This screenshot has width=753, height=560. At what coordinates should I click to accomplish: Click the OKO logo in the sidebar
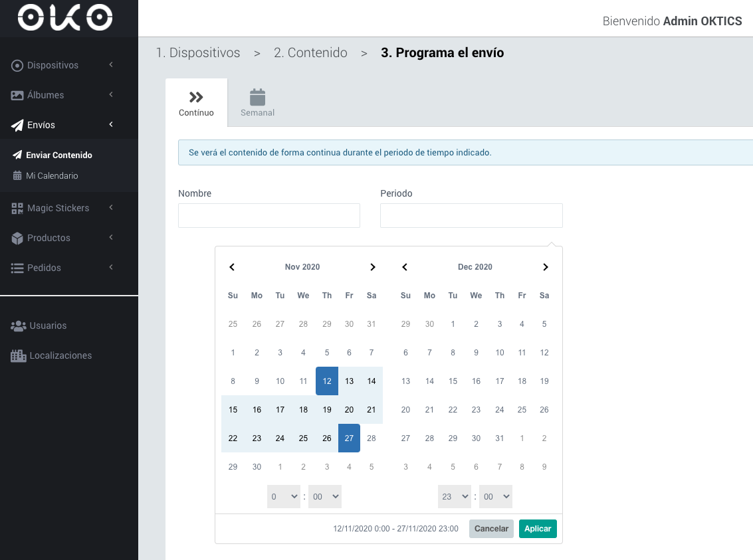click(x=65, y=18)
